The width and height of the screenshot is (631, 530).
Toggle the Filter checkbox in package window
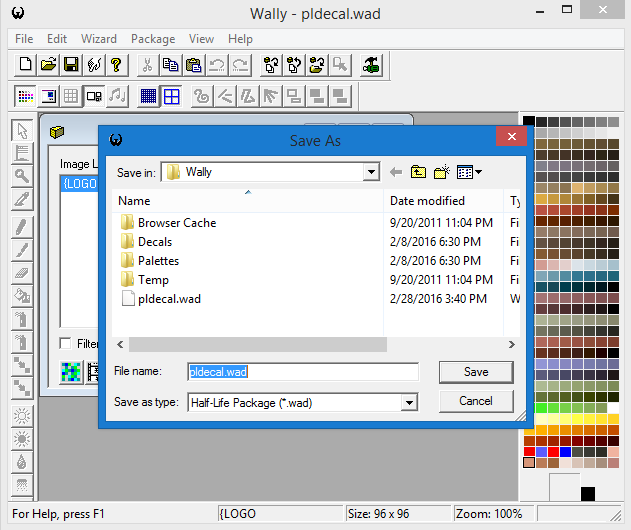65,343
